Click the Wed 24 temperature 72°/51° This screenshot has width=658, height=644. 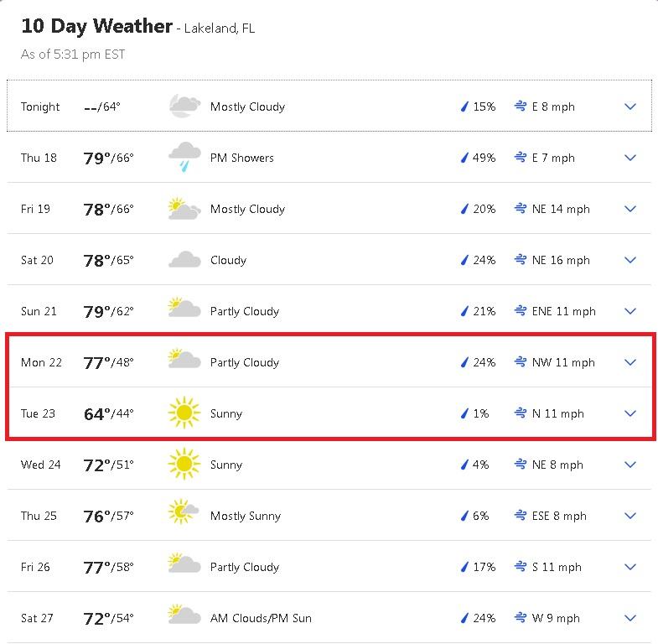tap(109, 465)
